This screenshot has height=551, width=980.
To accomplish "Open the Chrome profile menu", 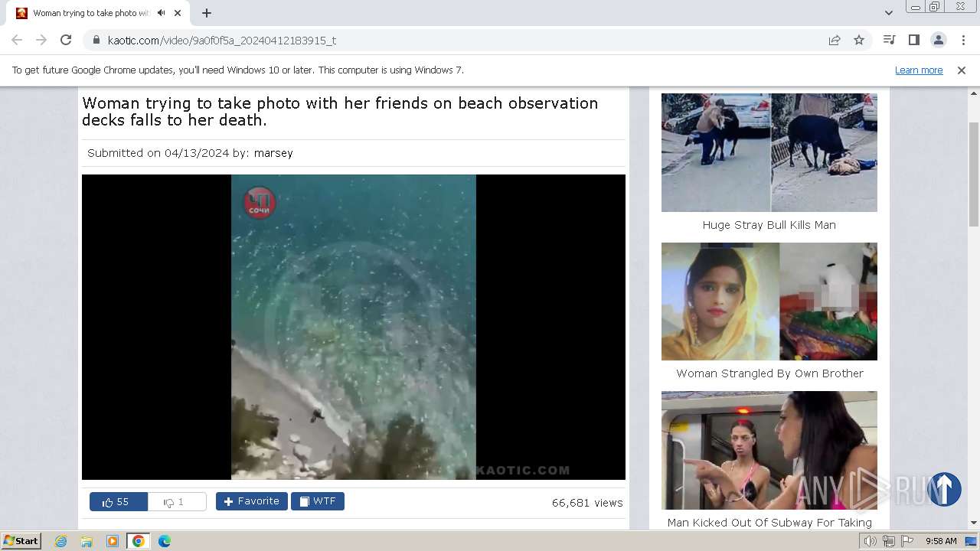I will tap(938, 40).
